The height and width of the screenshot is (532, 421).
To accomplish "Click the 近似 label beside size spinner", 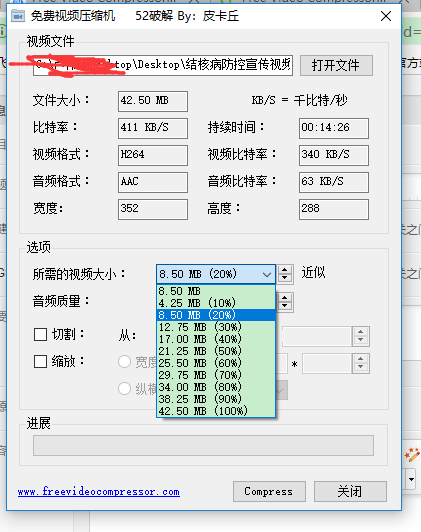I will tap(313, 273).
